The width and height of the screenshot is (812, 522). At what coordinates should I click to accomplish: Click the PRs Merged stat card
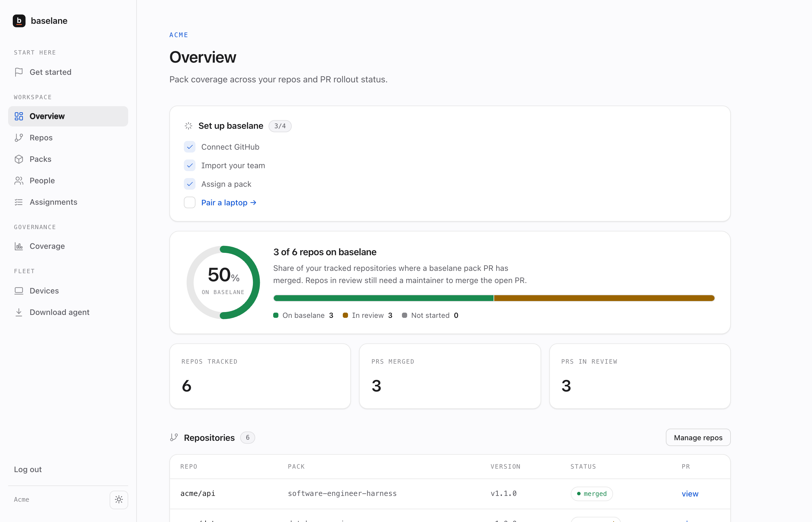tap(450, 376)
